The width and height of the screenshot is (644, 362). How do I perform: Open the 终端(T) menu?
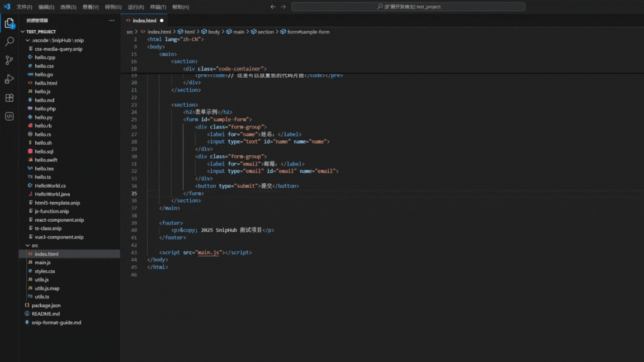click(158, 7)
